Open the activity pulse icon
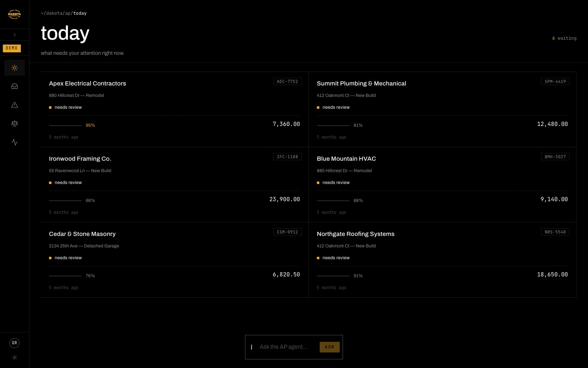The width and height of the screenshot is (588, 368). click(15, 142)
